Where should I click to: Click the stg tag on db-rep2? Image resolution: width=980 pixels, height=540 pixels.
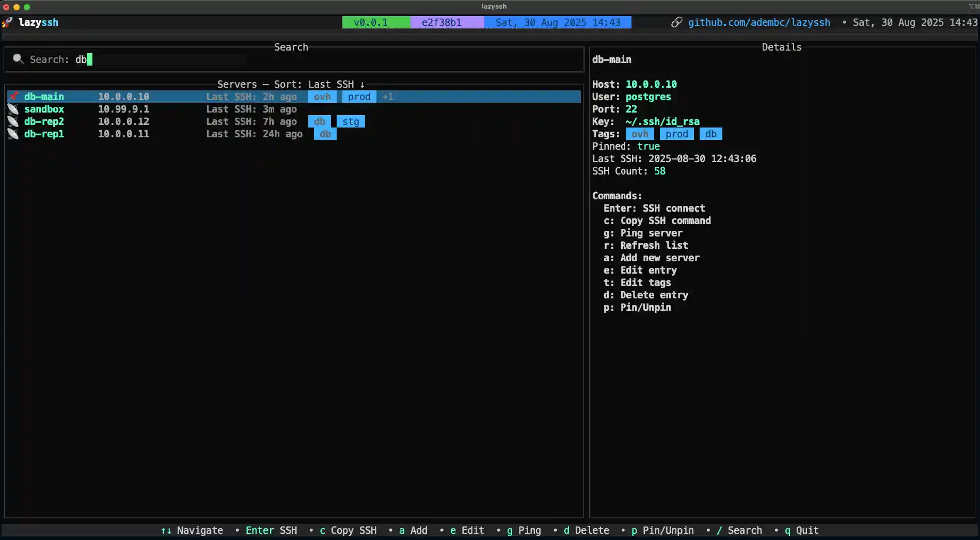[x=351, y=122]
